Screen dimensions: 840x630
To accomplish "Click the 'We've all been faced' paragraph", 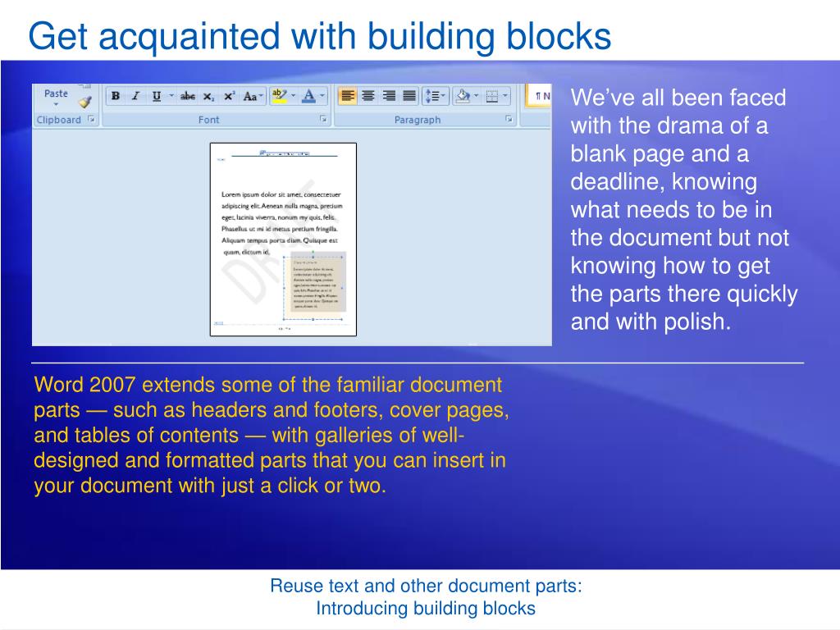I will [684, 209].
